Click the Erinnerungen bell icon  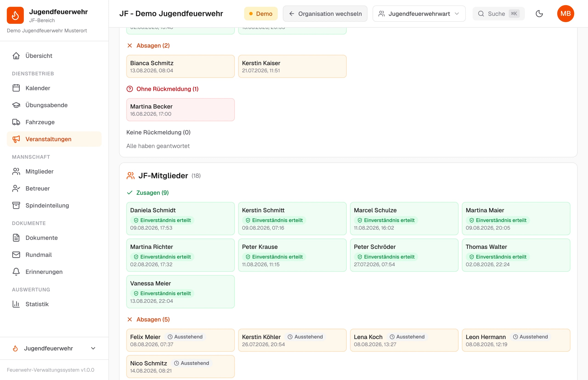point(16,272)
